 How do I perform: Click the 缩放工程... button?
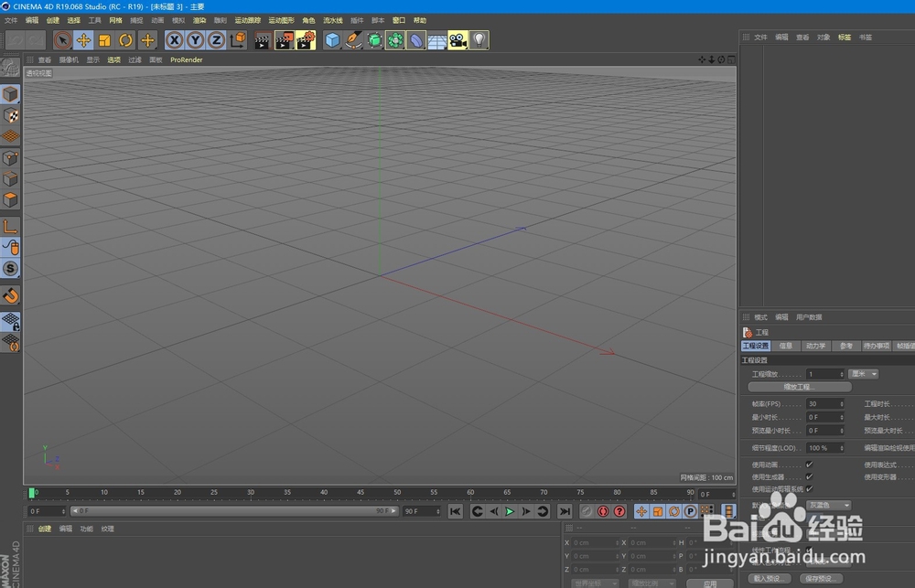[800, 387]
